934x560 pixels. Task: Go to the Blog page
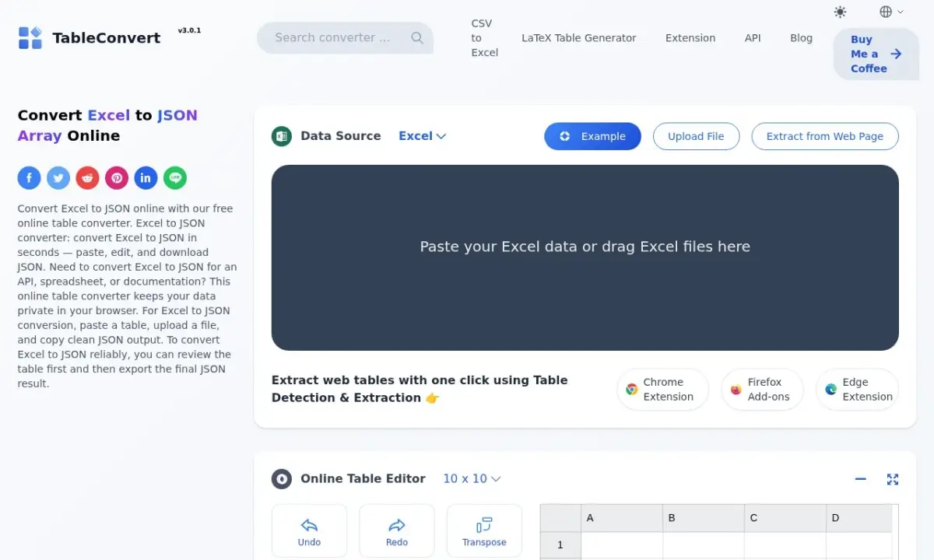(x=801, y=38)
